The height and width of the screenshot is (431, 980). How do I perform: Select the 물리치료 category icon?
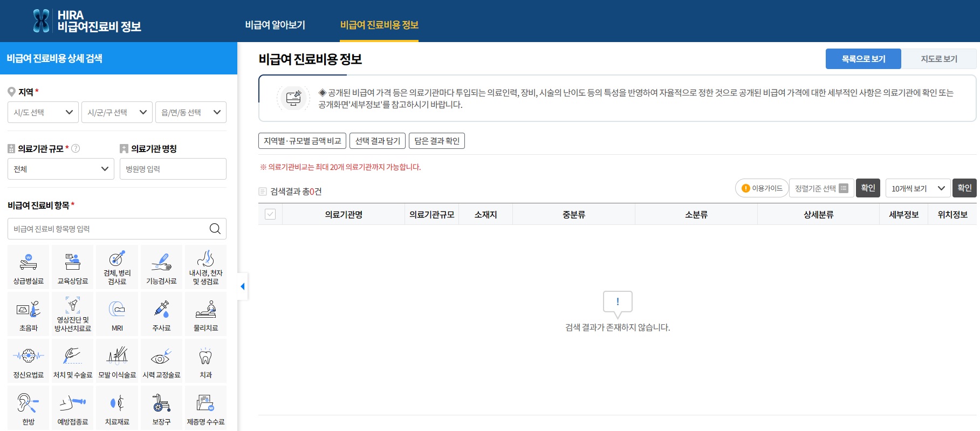click(205, 314)
